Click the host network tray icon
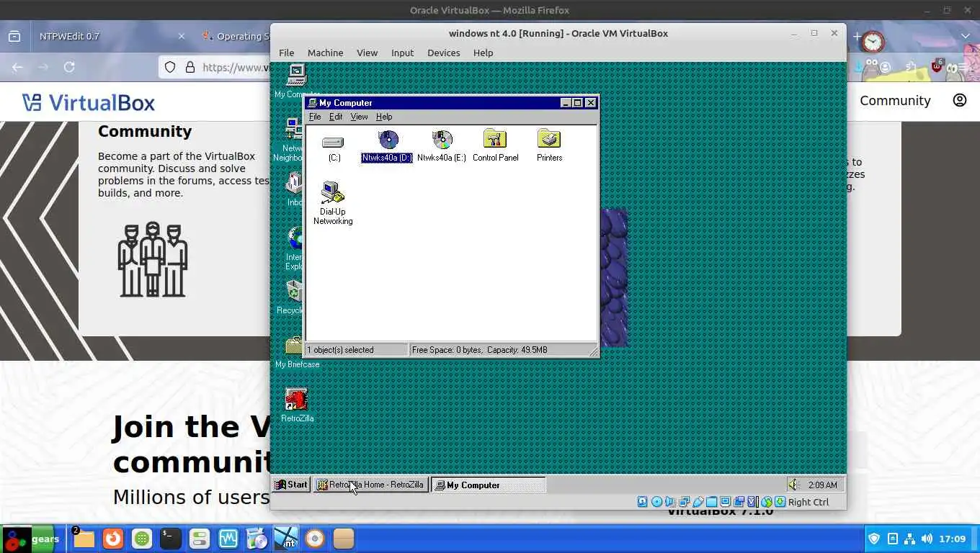This screenshot has height=553, width=980. tap(909, 539)
